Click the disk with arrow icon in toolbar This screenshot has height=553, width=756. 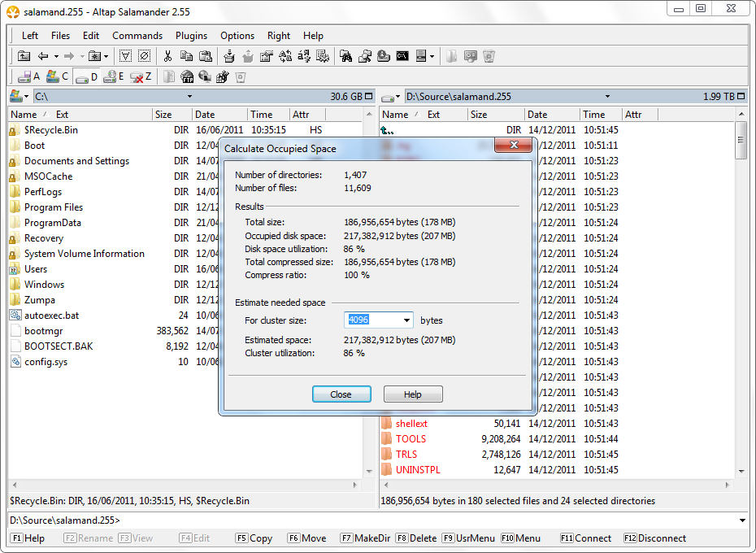point(384,56)
